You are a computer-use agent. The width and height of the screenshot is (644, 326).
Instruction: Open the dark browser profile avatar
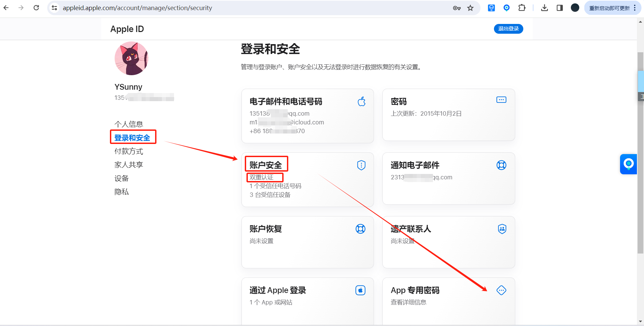(x=575, y=8)
